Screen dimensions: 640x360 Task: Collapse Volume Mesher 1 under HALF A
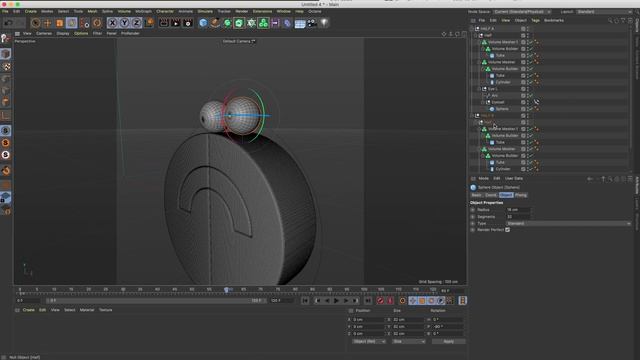coord(479,42)
